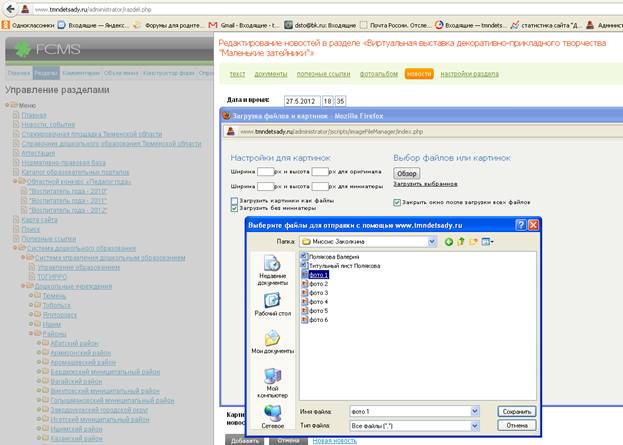The width and height of the screenshot is (623, 445).
Task: Toggle 'Закрыть окно после загрузки' checkbox
Action: 397,203
